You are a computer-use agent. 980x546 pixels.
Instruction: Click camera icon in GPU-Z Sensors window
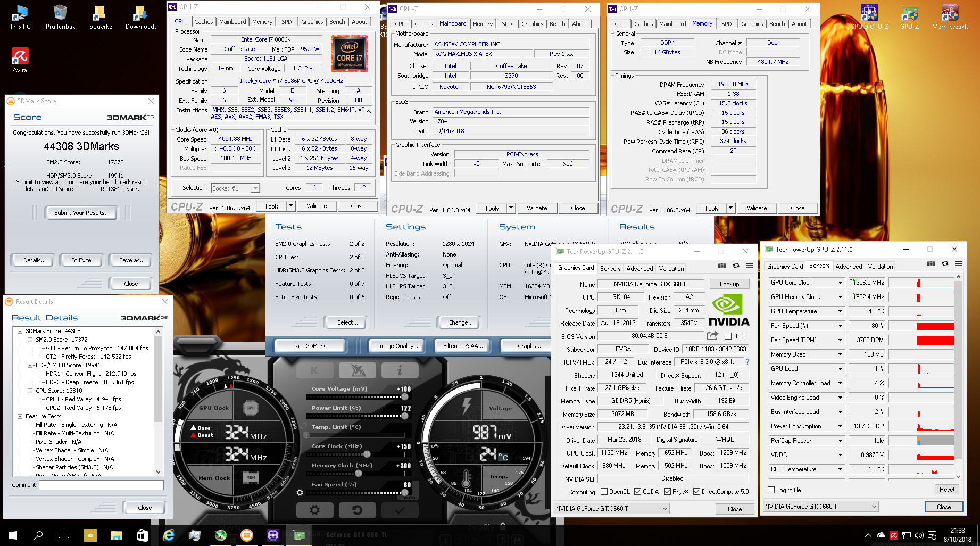pyautogui.click(x=931, y=263)
